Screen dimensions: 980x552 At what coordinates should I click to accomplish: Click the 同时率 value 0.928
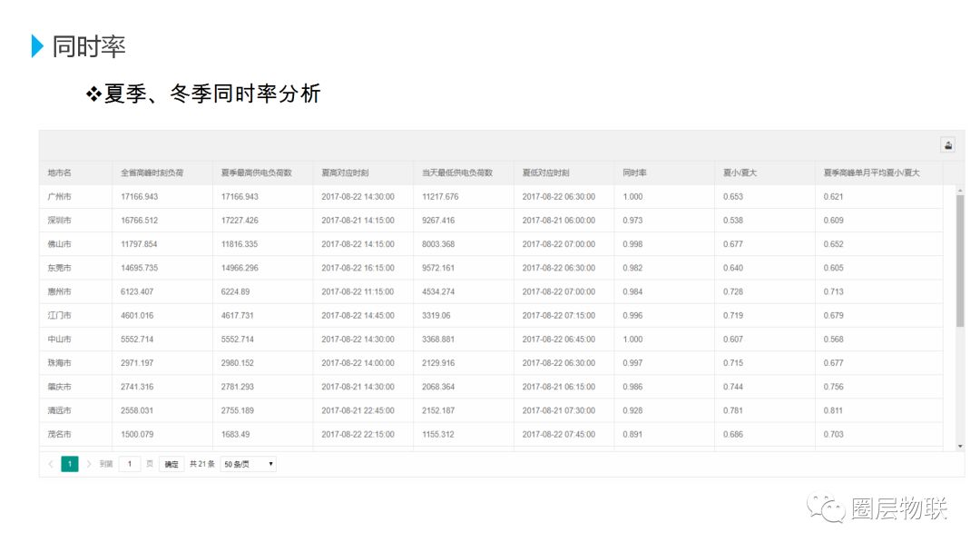(632, 410)
